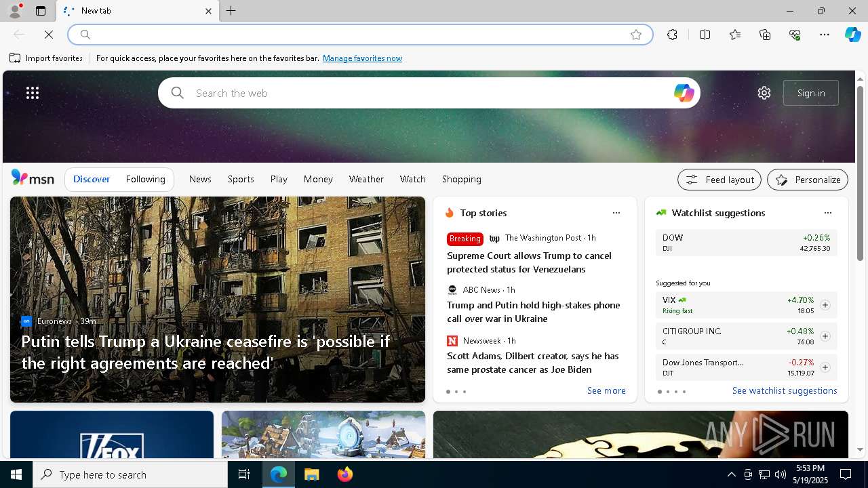This screenshot has height=488, width=868.
Task: Open the volume control in tray
Action: tap(780, 474)
